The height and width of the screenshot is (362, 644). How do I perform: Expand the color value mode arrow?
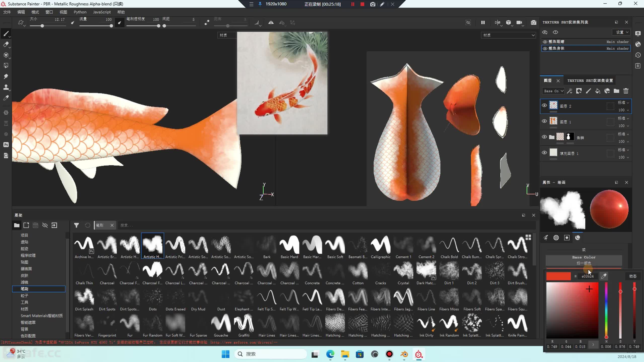coord(593,345)
